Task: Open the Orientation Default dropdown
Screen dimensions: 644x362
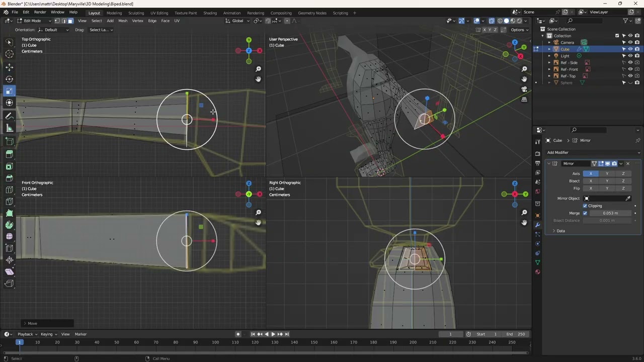Action: pos(54,30)
